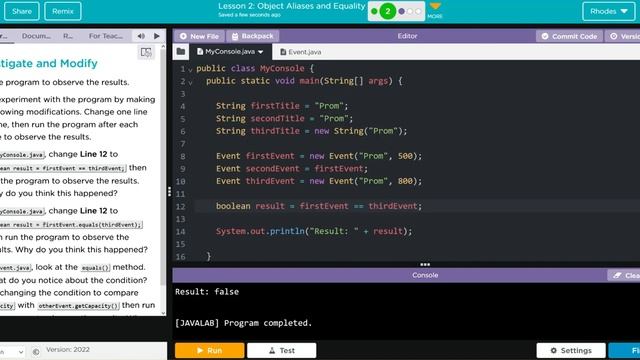
Task: Click the instructions panel layout icon
Action: point(146,52)
